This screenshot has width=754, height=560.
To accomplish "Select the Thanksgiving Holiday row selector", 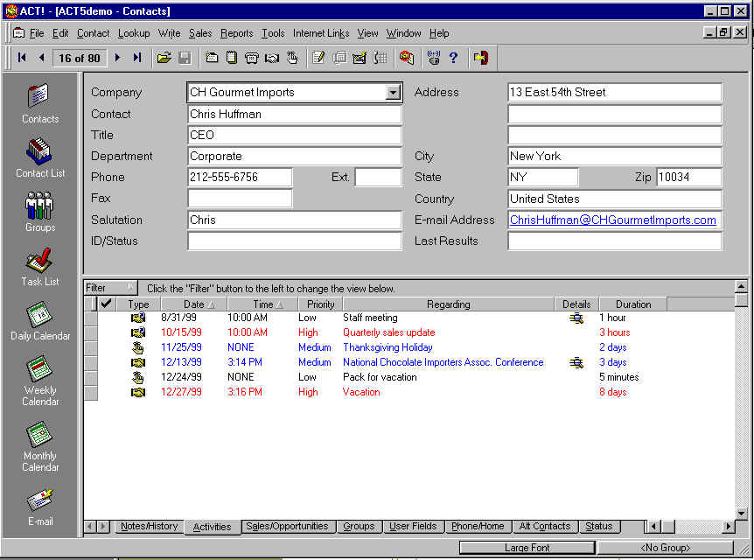I will tap(91, 347).
